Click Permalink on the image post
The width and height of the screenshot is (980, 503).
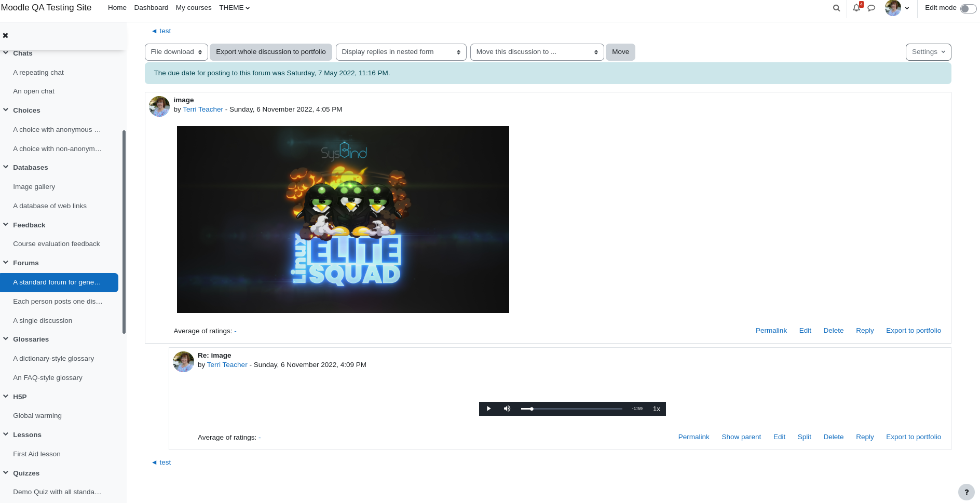point(771,331)
